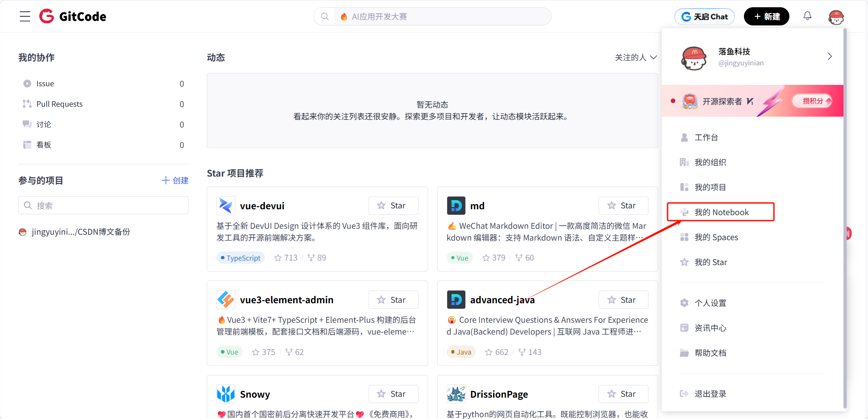Click the user menu scrollbar

(x=845, y=218)
